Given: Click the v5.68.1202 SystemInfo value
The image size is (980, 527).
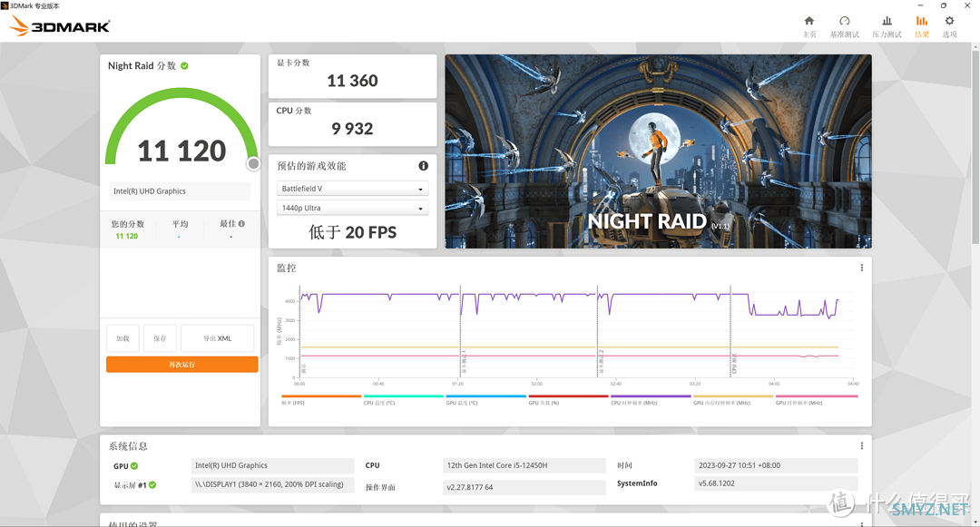Looking at the screenshot, I should (x=776, y=483).
